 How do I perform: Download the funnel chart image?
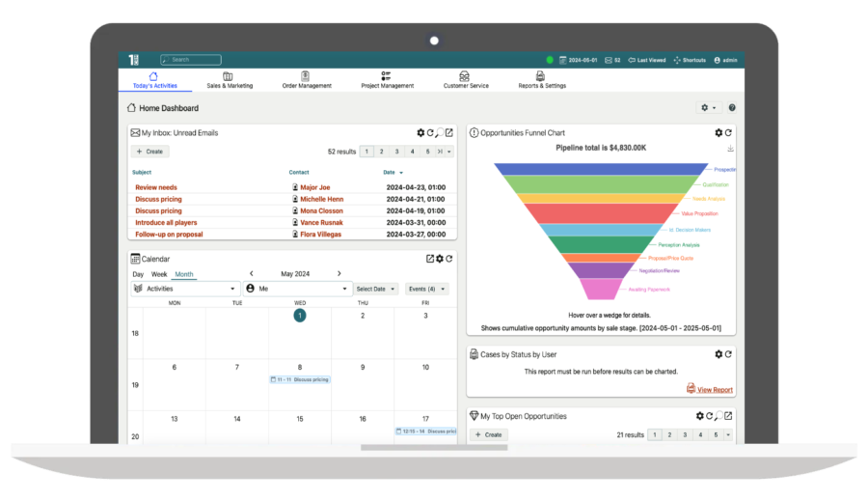tap(730, 149)
